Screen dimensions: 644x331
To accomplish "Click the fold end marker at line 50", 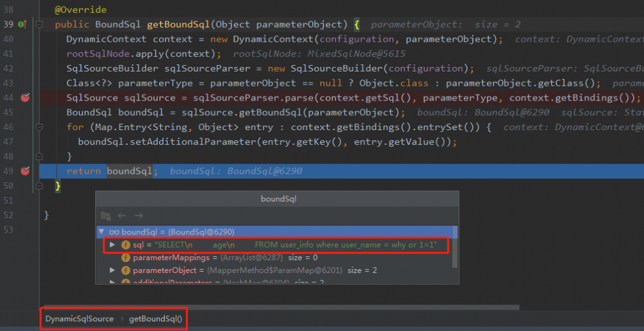I will tap(39, 186).
